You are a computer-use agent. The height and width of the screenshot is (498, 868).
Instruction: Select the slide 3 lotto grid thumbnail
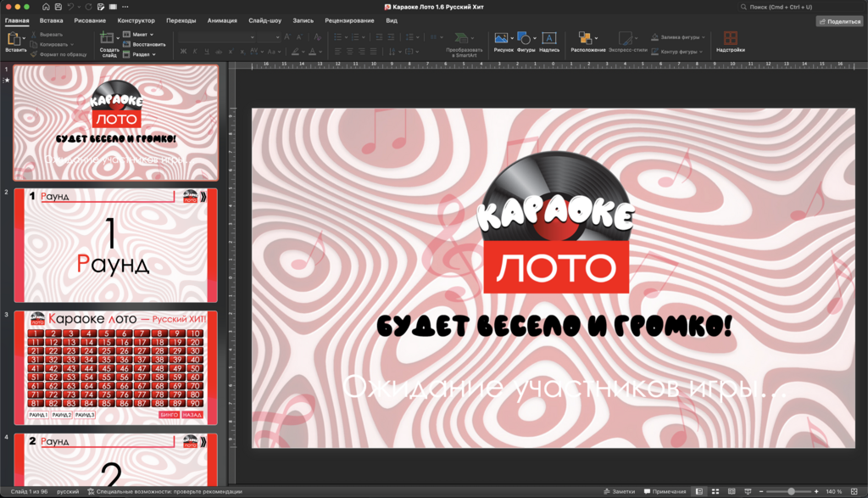(115, 368)
